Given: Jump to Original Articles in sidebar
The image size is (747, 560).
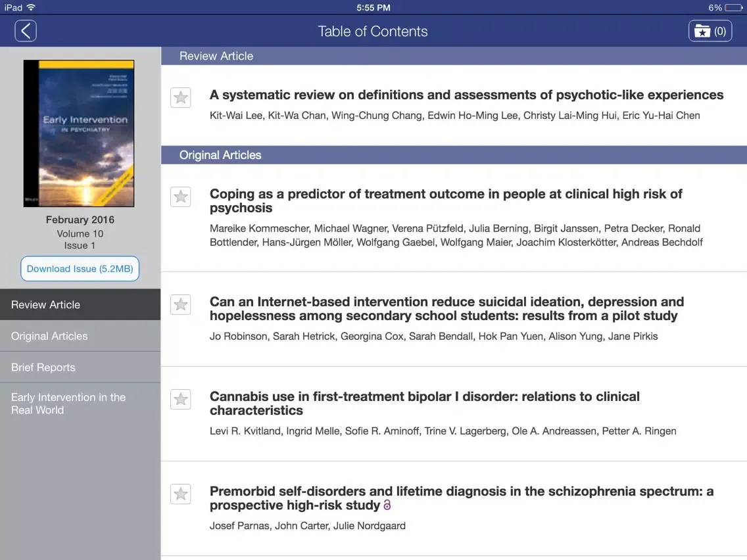Looking at the screenshot, I should click(80, 336).
